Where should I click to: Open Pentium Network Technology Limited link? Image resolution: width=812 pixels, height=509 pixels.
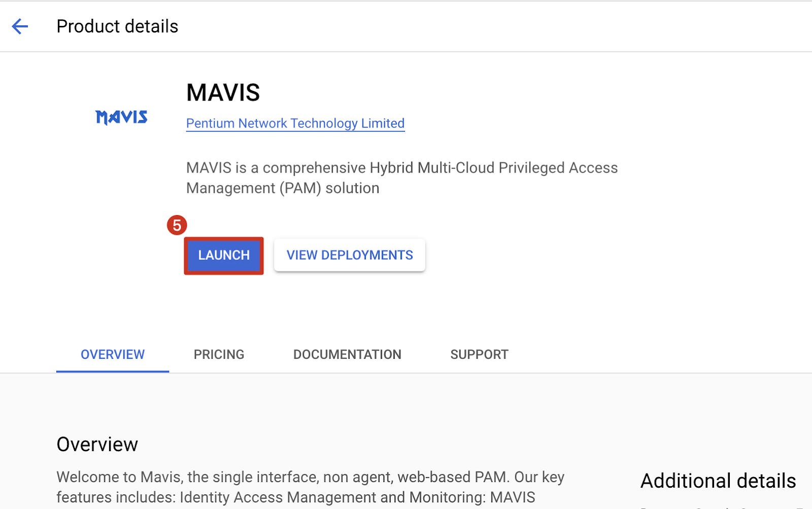point(295,123)
